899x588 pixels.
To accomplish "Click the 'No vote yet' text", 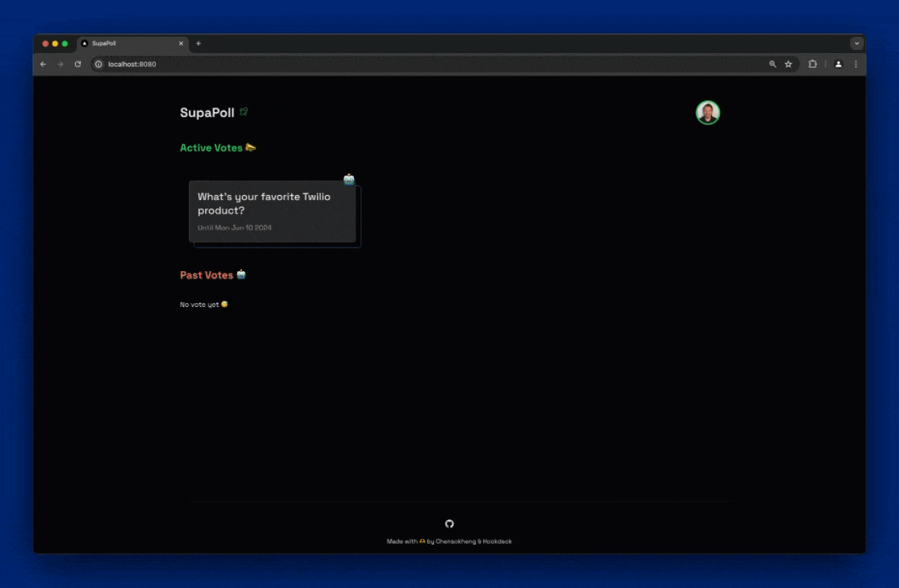I will (199, 305).
